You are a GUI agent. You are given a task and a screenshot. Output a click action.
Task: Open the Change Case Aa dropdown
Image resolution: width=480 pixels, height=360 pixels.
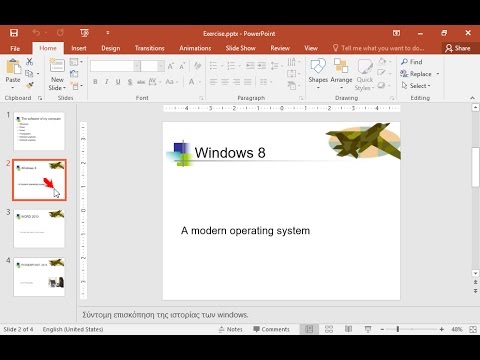tap(172, 82)
